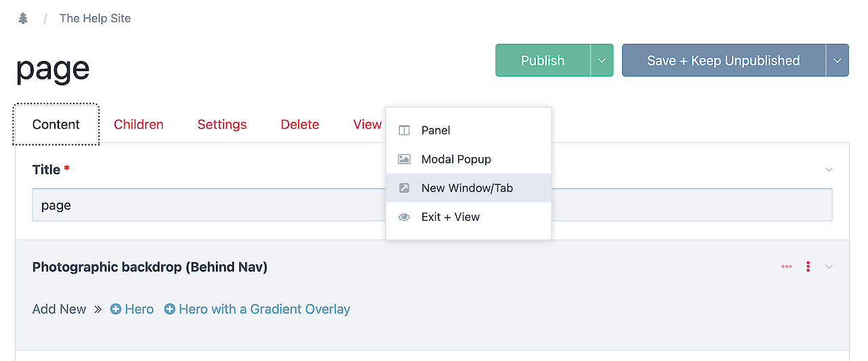Click the pink horizontal dots icon
The height and width of the screenshot is (361, 868).
point(787,267)
